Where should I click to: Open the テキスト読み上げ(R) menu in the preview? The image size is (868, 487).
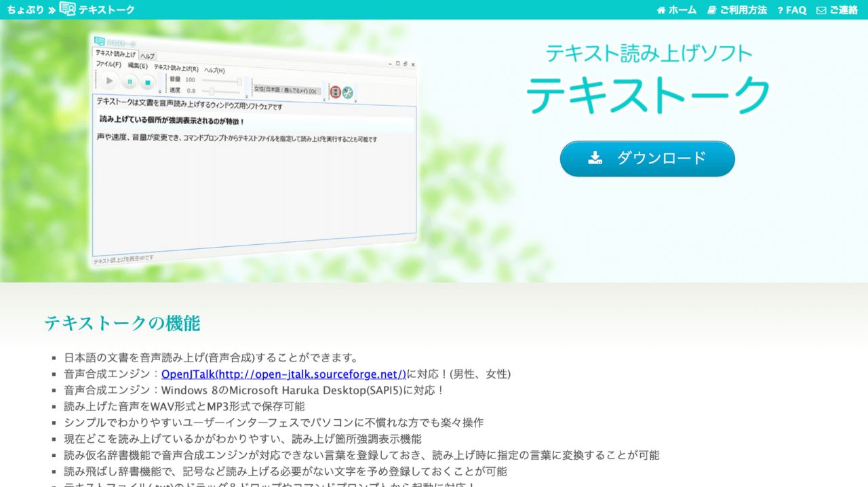click(x=176, y=68)
